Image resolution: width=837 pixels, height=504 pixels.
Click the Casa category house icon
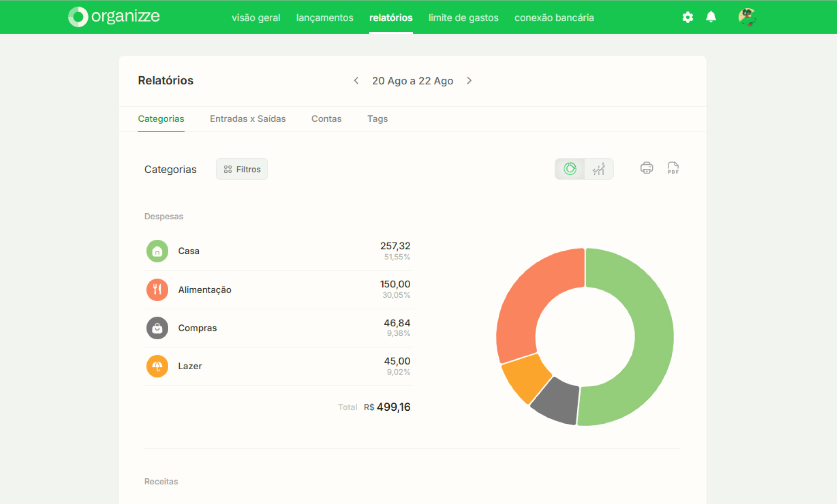pyautogui.click(x=157, y=251)
